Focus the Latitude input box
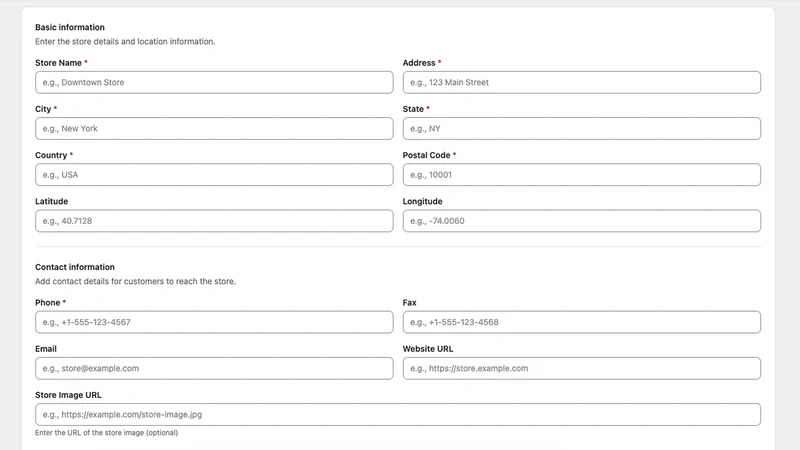Screen dimensions: 800x450 point(214,221)
